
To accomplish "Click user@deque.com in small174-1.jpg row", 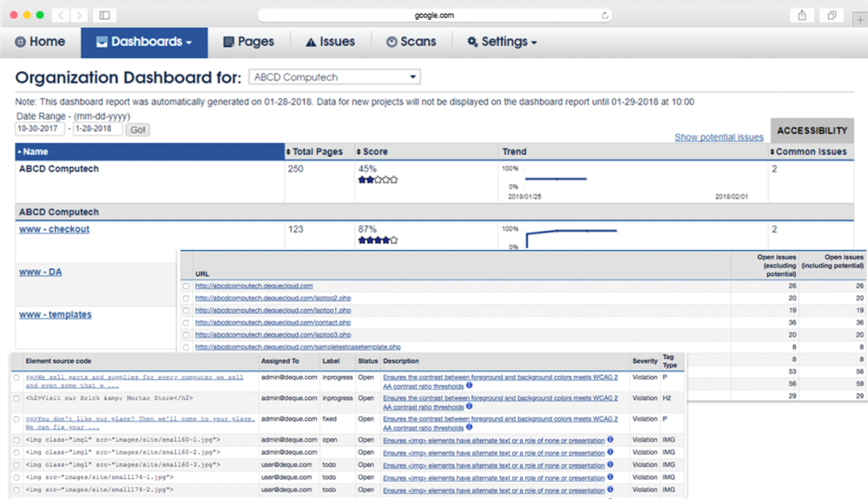I will pyautogui.click(x=288, y=477).
